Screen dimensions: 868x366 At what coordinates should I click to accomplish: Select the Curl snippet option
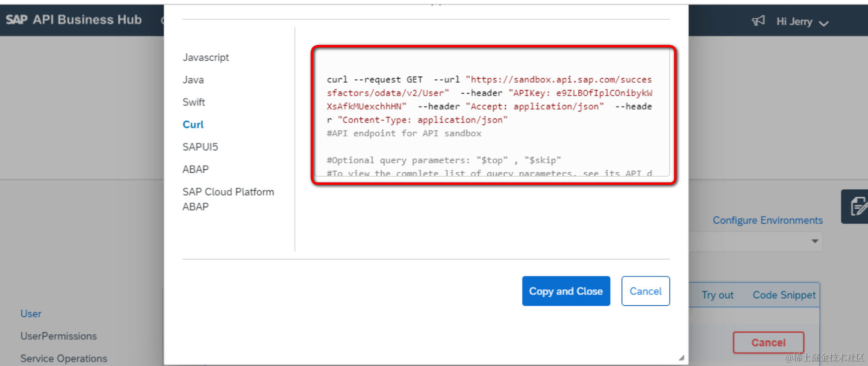[x=193, y=124]
